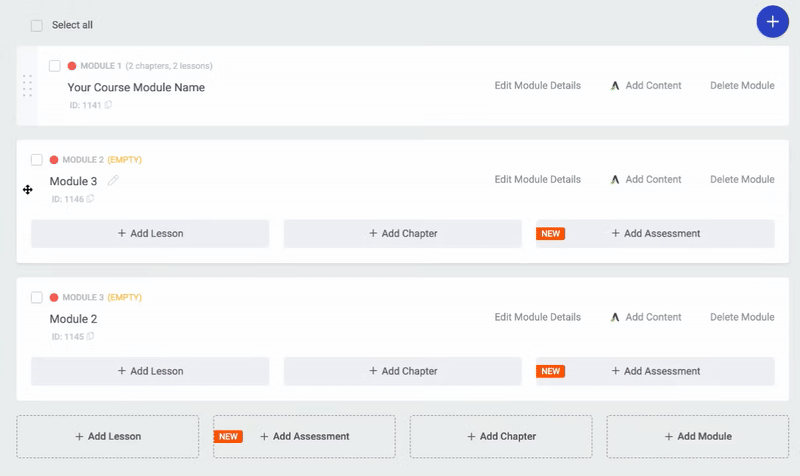This screenshot has width=800, height=476.
Task: Click Add Chapter inside Module 2 card
Action: (402, 371)
